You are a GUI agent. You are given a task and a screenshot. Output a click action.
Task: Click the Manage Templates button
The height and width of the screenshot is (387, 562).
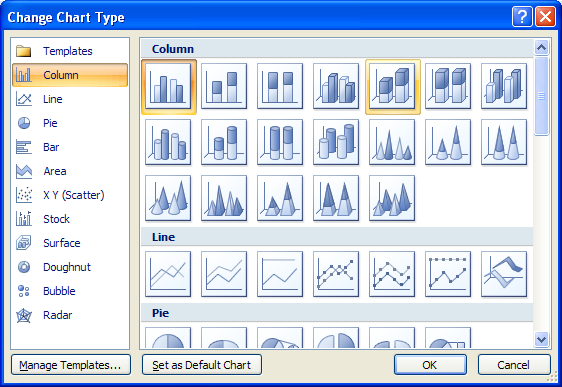pos(71,365)
